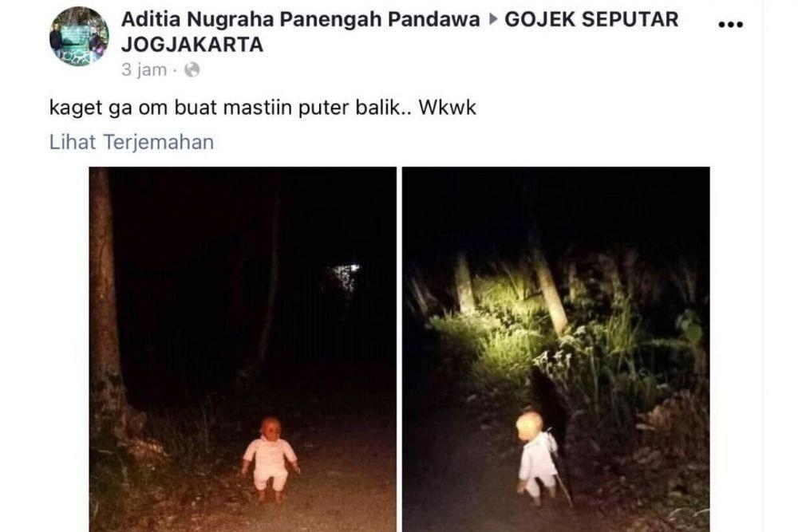Screen dimensions: 798x532
Task: Open the left night road photo
Action: (243, 349)
